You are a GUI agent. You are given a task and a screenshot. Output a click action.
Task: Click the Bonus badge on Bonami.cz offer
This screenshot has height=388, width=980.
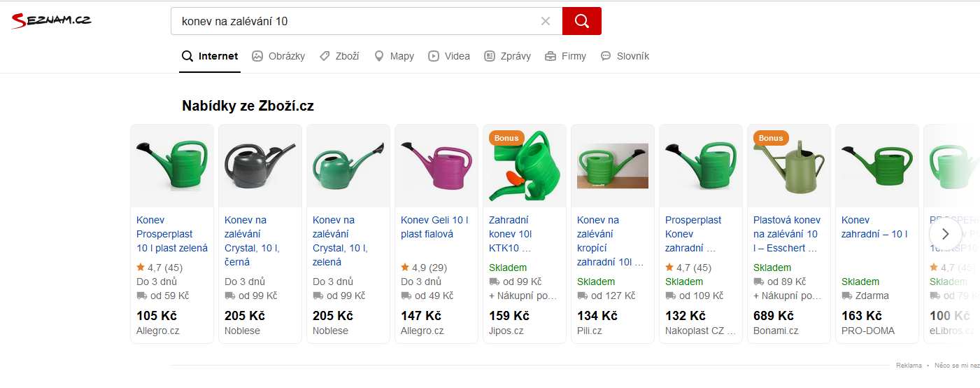coord(771,138)
